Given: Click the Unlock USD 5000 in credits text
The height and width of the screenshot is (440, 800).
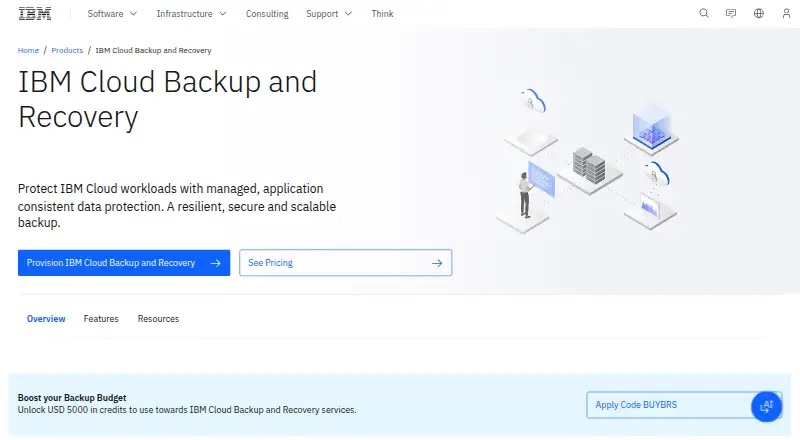Looking at the screenshot, I should coord(187,410).
